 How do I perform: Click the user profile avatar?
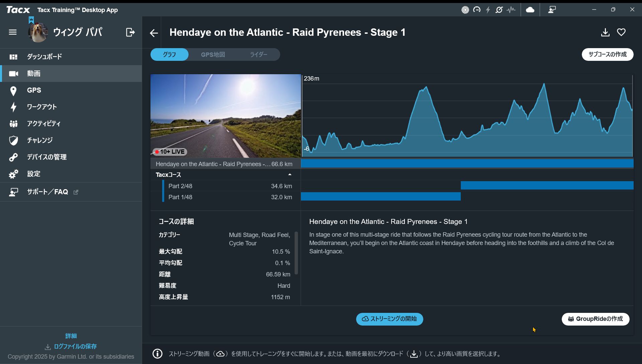pos(37,32)
